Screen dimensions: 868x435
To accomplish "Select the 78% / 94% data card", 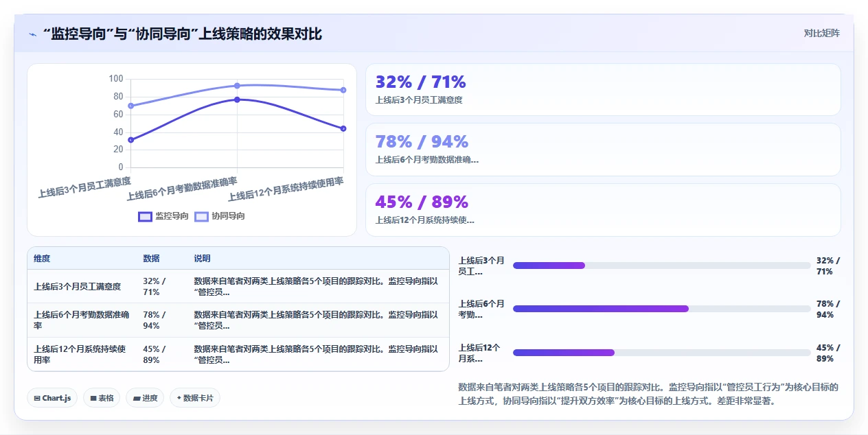I will pyautogui.click(x=603, y=150).
